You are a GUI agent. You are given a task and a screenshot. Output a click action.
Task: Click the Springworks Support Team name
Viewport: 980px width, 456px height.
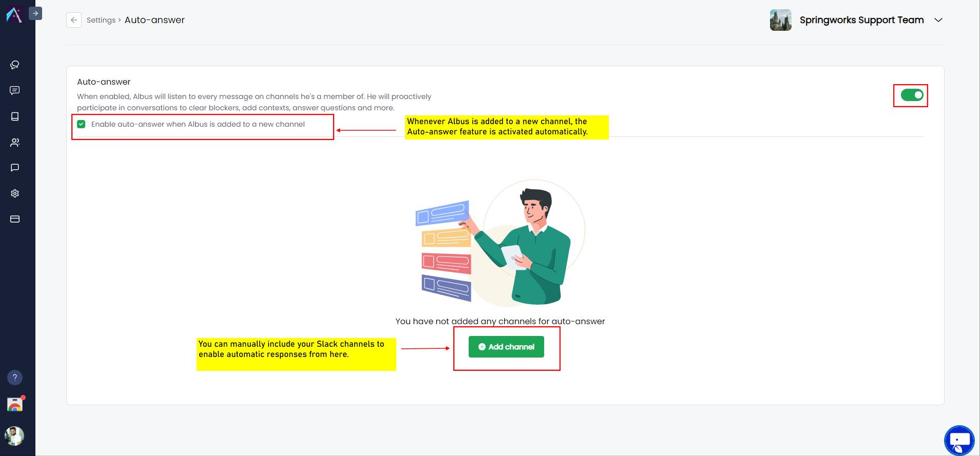(861, 20)
